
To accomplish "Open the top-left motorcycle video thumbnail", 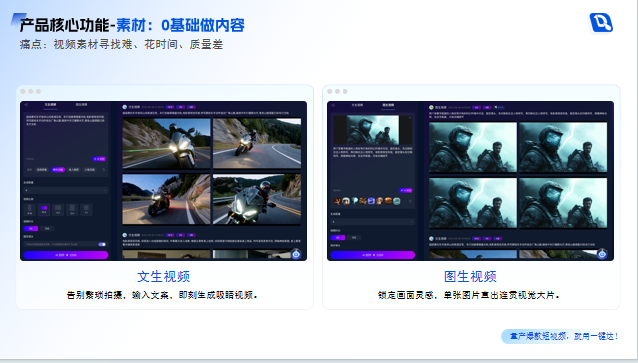I will [x=166, y=143].
